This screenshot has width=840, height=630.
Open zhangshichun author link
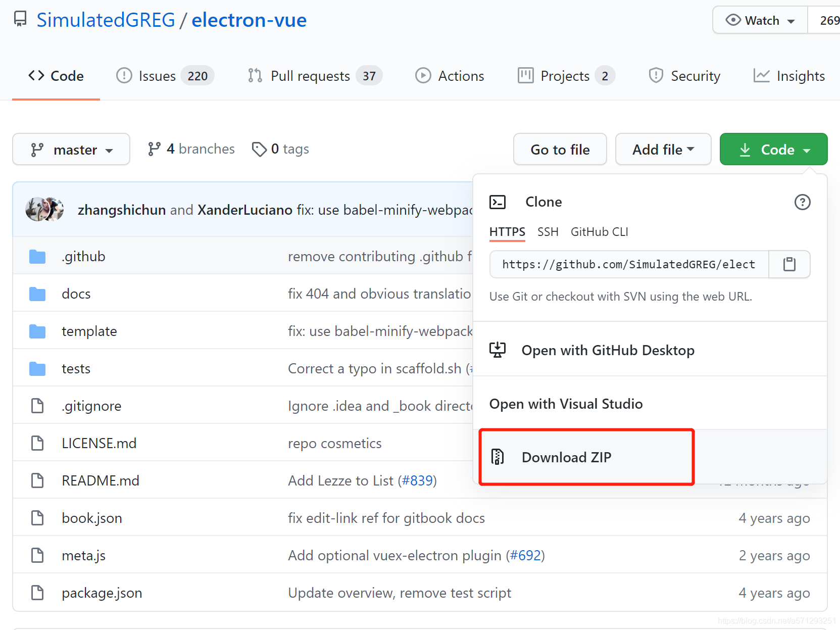point(122,210)
